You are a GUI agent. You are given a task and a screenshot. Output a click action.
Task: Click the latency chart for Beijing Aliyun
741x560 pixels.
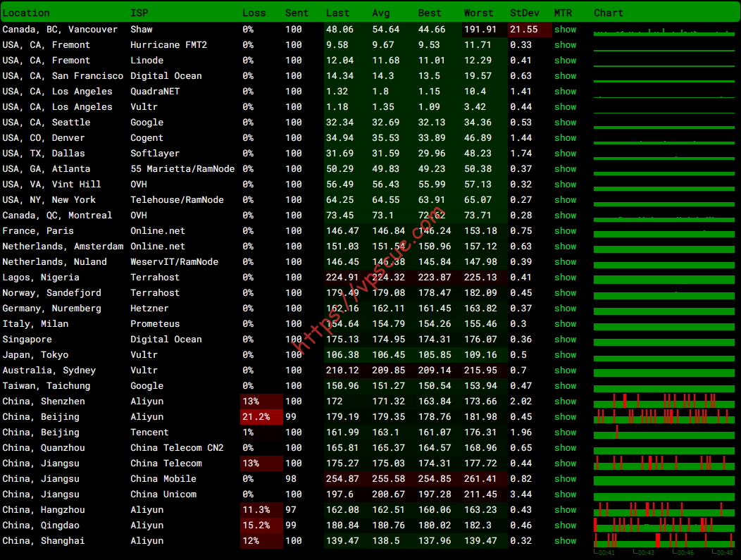664,416
